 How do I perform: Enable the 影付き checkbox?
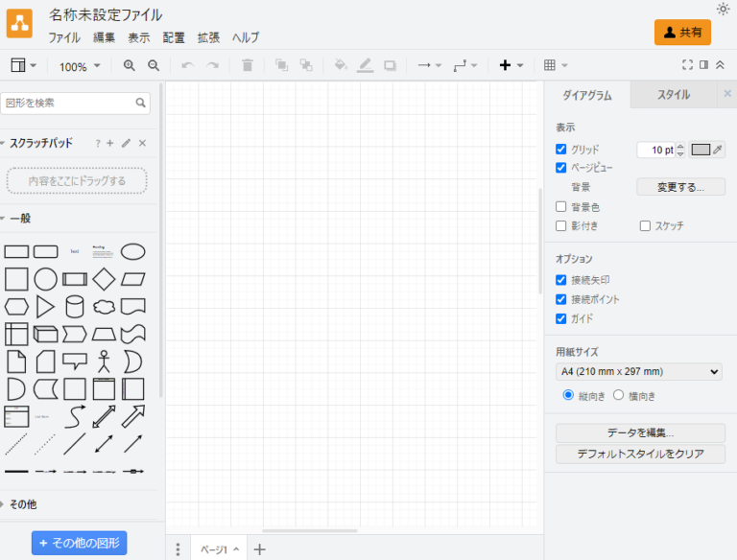pos(561,226)
